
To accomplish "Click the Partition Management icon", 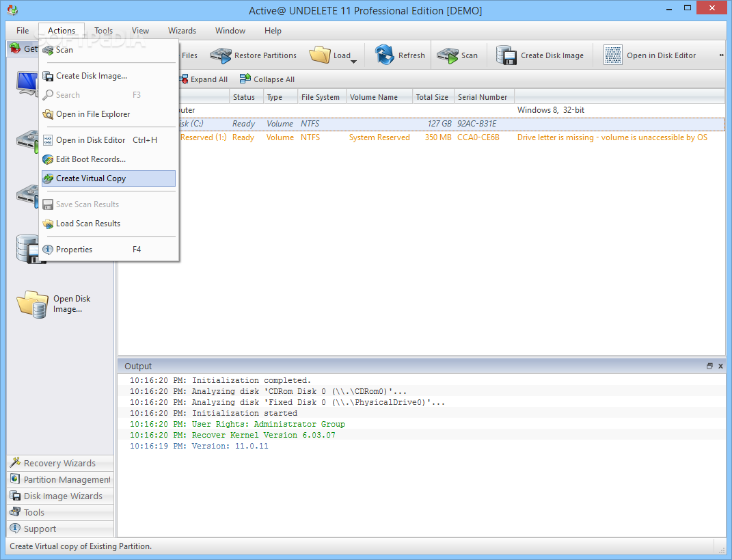I will click(x=15, y=479).
